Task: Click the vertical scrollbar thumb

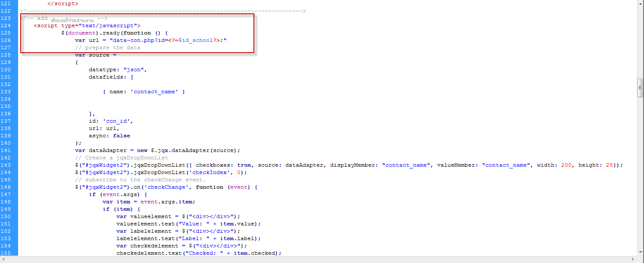Action: 640,89
